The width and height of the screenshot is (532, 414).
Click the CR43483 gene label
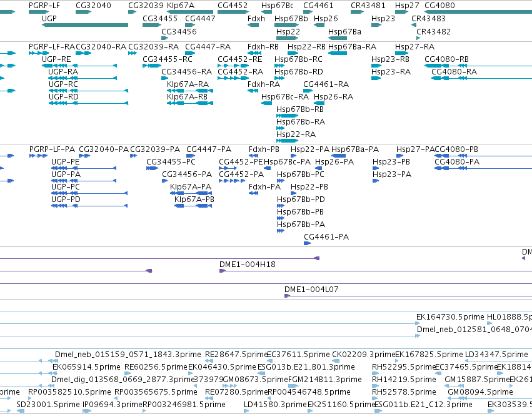pyautogui.click(x=428, y=18)
